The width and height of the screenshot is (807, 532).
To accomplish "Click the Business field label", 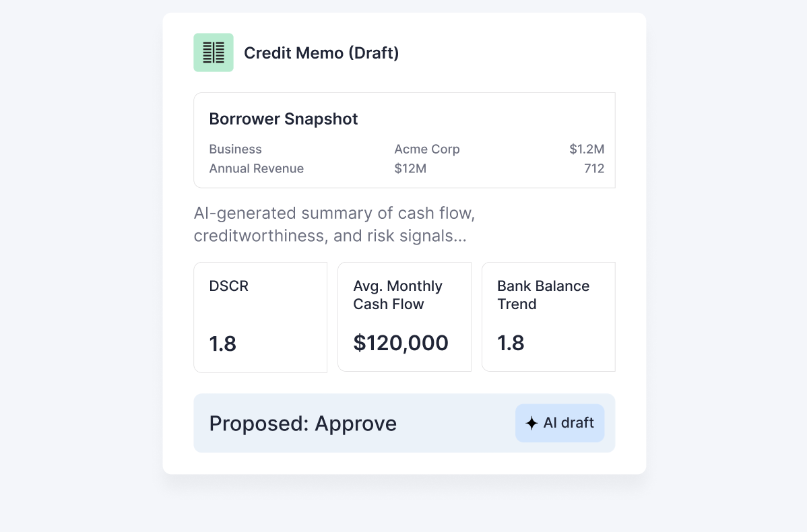I will 235,149.
